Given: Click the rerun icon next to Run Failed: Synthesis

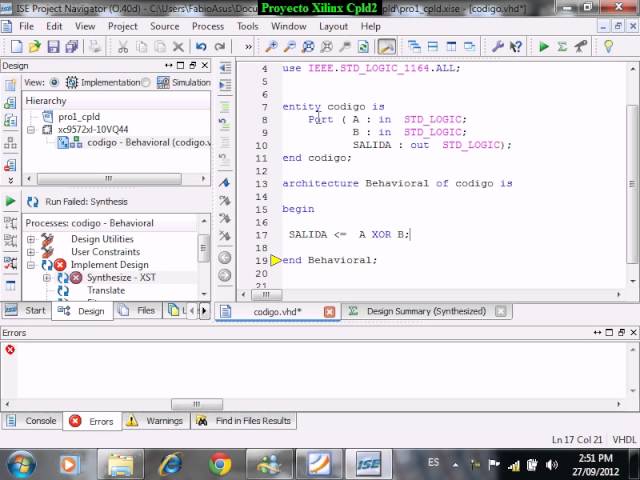Looking at the screenshot, I should (33, 202).
